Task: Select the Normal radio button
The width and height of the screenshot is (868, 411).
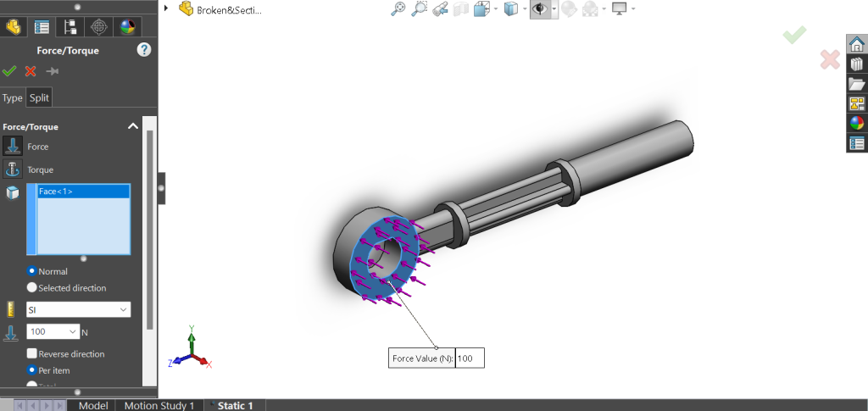Action: click(x=32, y=271)
